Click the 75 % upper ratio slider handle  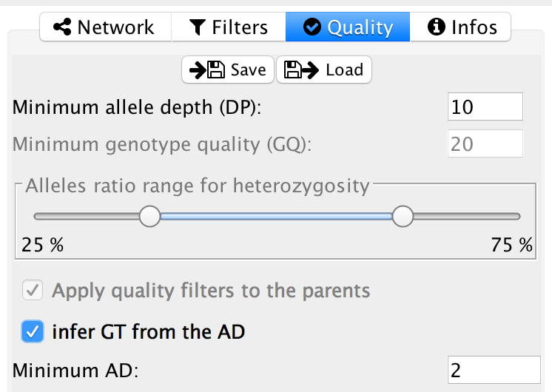click(403, 217)
